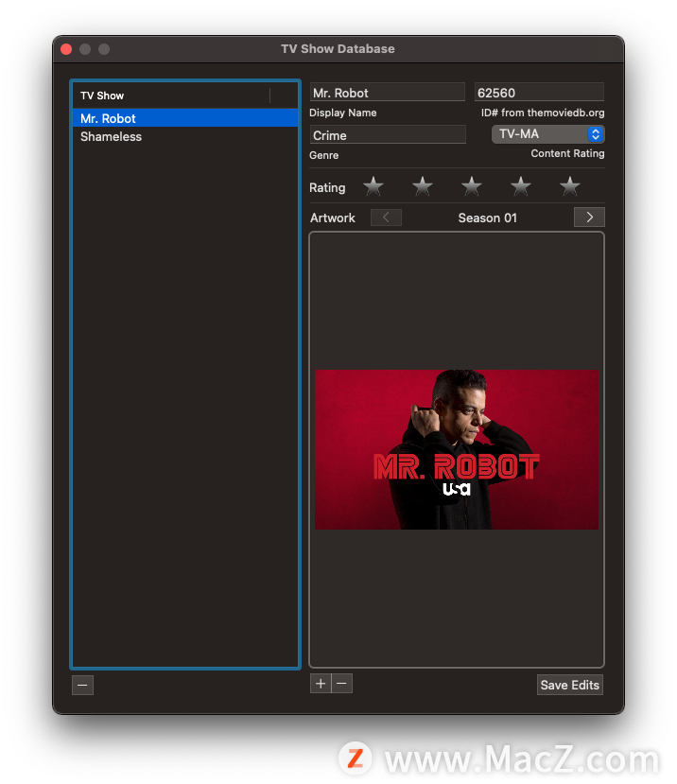Viewport: 677px width, 784px height.
Task: Go to next season artwork
Action: point(589,217)
